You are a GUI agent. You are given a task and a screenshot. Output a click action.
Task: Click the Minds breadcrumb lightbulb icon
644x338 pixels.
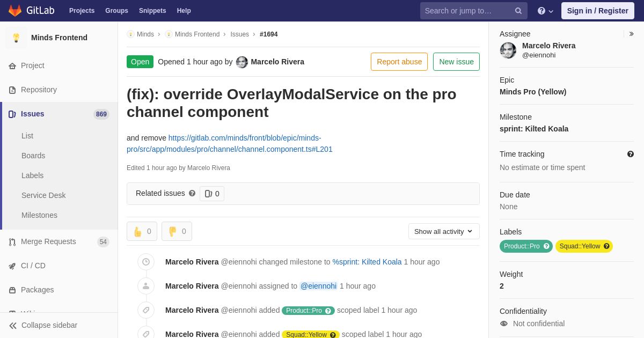pos(130,34)
